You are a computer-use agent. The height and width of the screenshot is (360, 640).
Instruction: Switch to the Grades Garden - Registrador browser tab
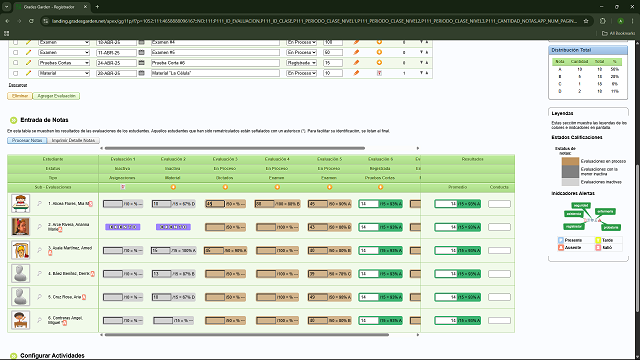pyautogui.click(x=51, y=7)
